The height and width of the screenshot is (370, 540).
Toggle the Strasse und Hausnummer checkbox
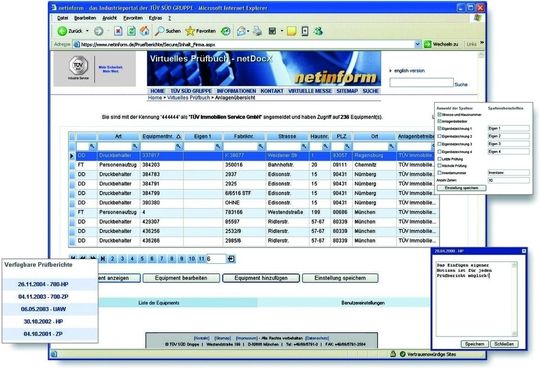coord(439,114)
